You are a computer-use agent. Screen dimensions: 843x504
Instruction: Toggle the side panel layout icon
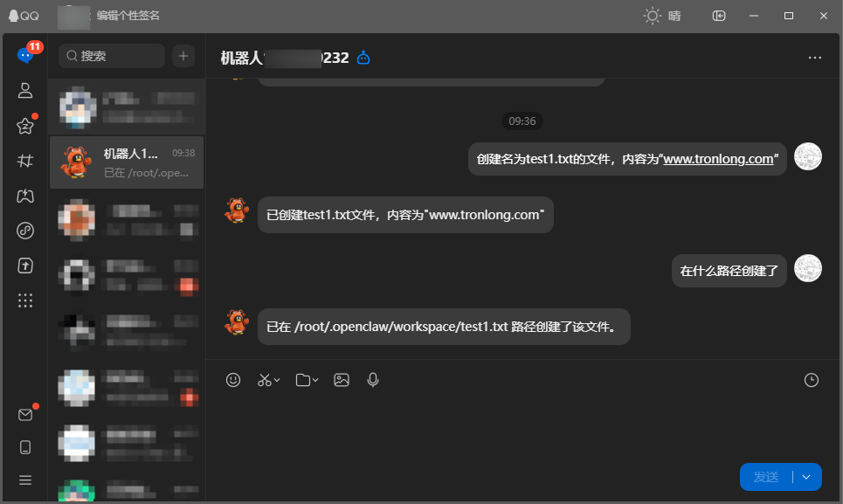tap(719, 16)
